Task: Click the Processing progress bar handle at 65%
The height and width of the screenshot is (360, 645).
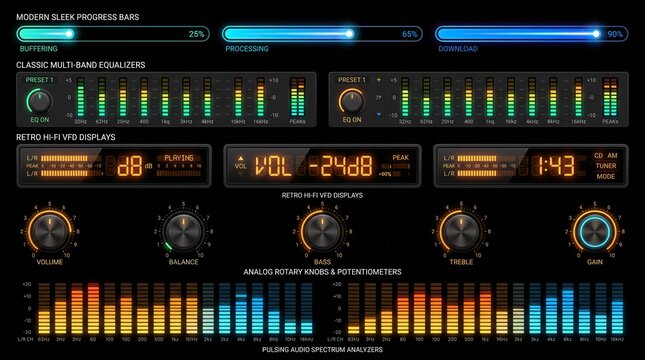Action: pos(349,34)
